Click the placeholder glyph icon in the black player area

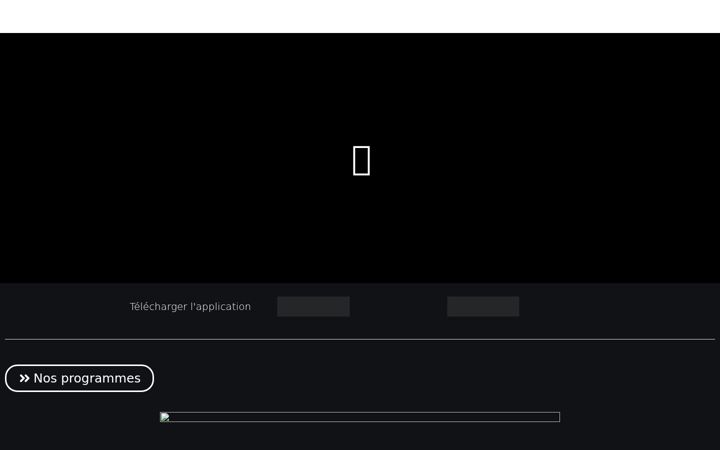(361, 161)
